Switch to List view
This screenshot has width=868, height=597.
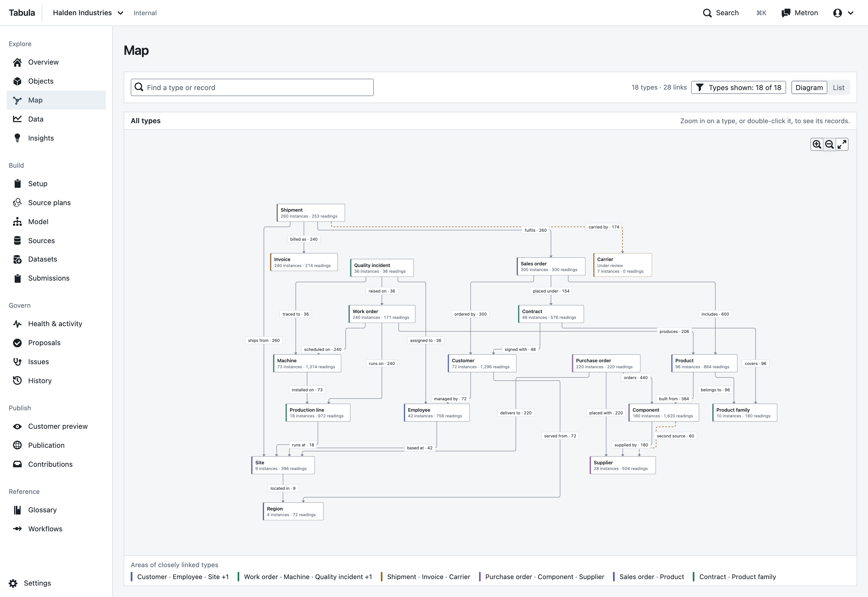coord(838,88)
